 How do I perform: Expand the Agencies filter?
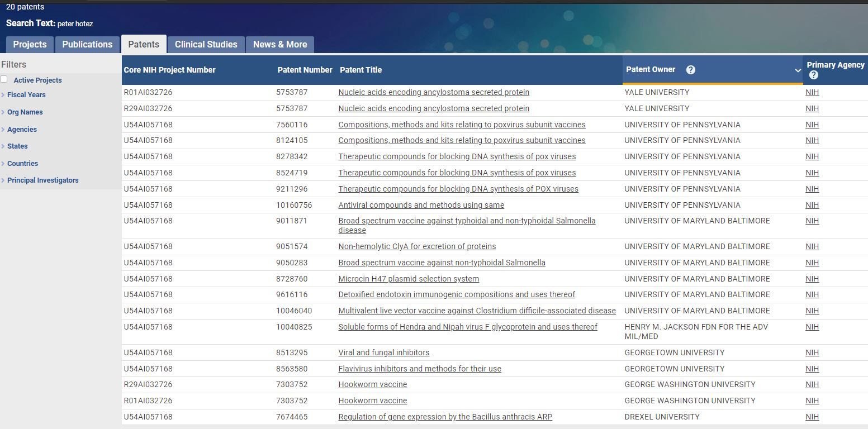click(22, 130)
